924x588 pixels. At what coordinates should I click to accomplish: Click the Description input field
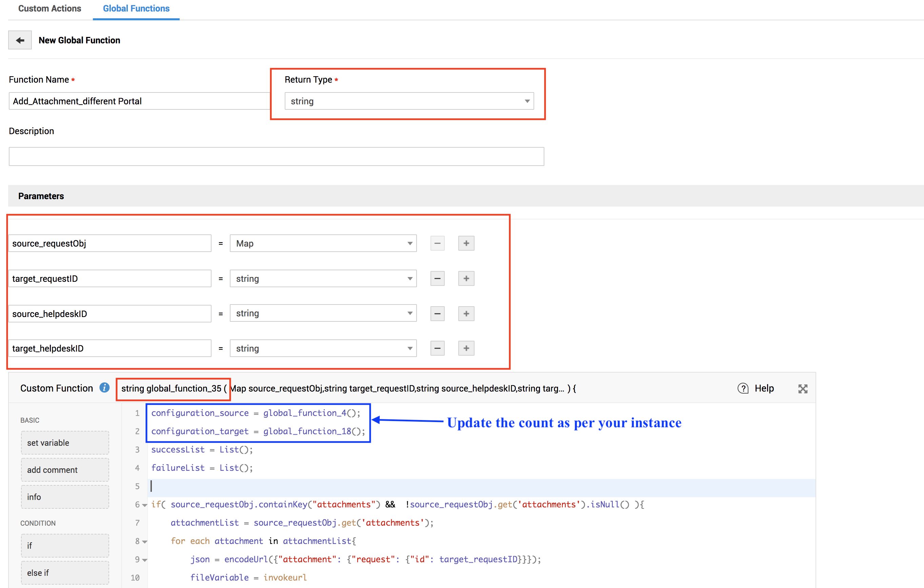click(276, 156)
